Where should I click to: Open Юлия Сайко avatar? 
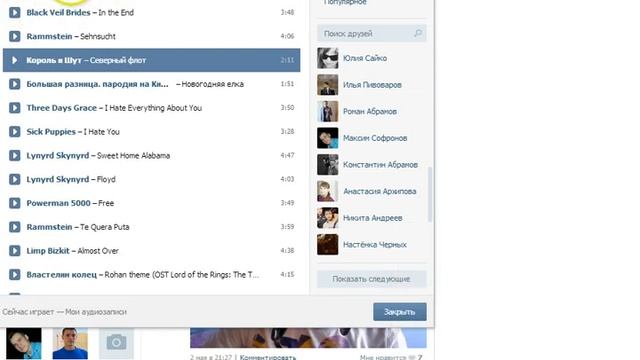328,58
